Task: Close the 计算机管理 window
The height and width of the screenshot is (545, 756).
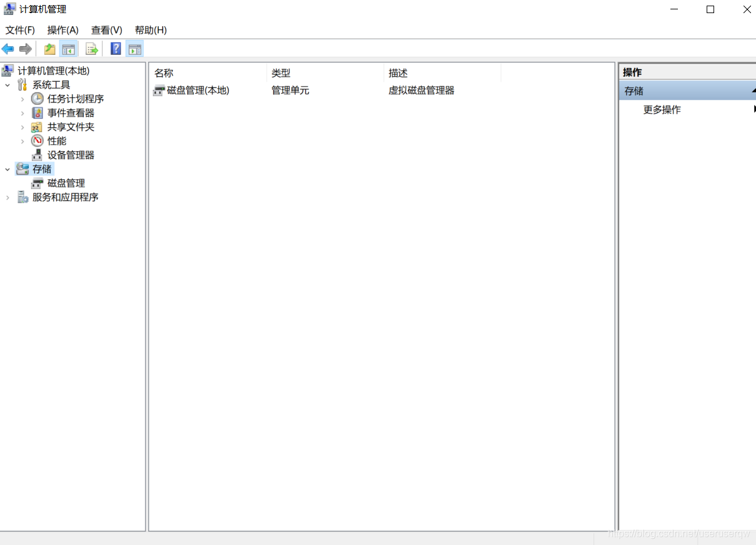Action: pyautogui.click(x=747, y=9)
